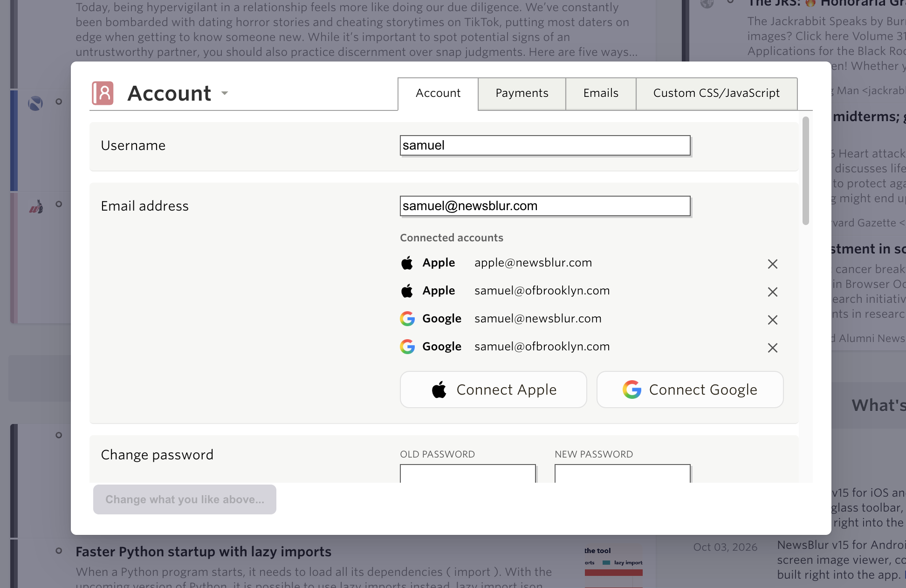906x588 pixels.
Task: Remove Apple account samuel@ofbrooklyn.com
Action: (x=772, y=292)
